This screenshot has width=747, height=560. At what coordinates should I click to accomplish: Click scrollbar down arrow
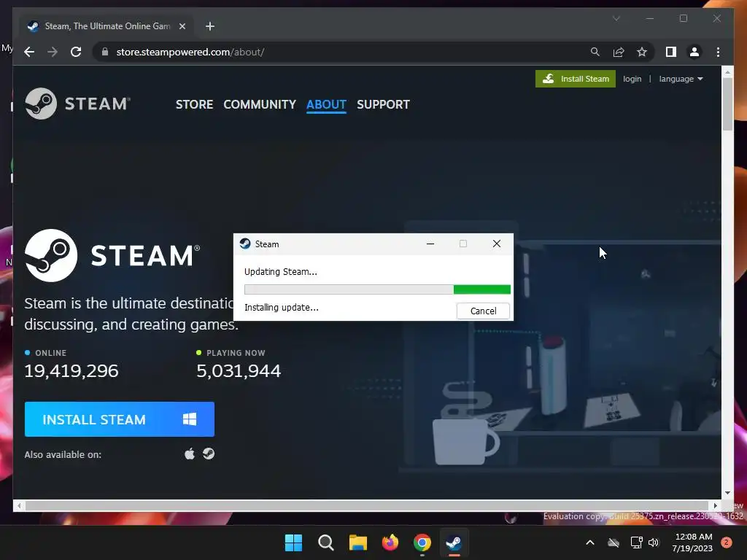(727, 494)
